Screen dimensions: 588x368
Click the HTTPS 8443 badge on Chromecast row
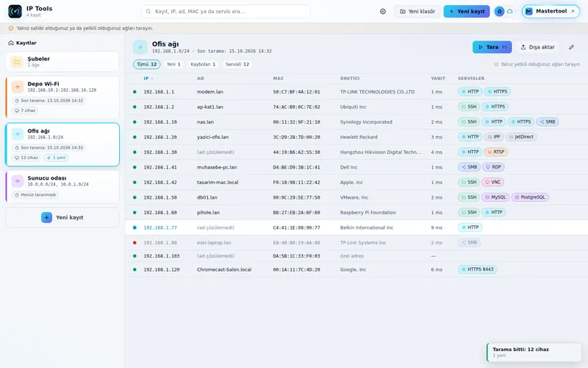[477, 269]
